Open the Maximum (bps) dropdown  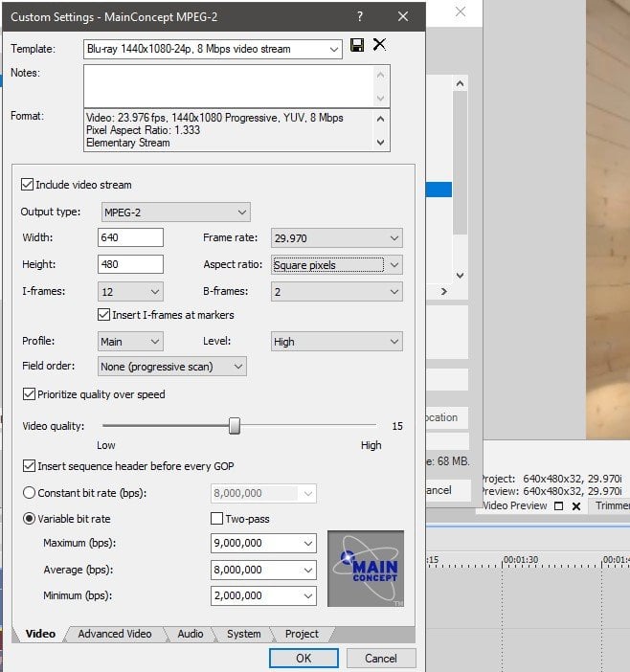point(307,544)
